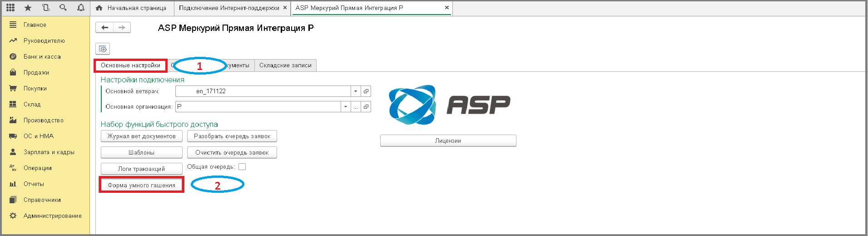
Task: Open the notifications bell icon
Action: click(81, 8)
